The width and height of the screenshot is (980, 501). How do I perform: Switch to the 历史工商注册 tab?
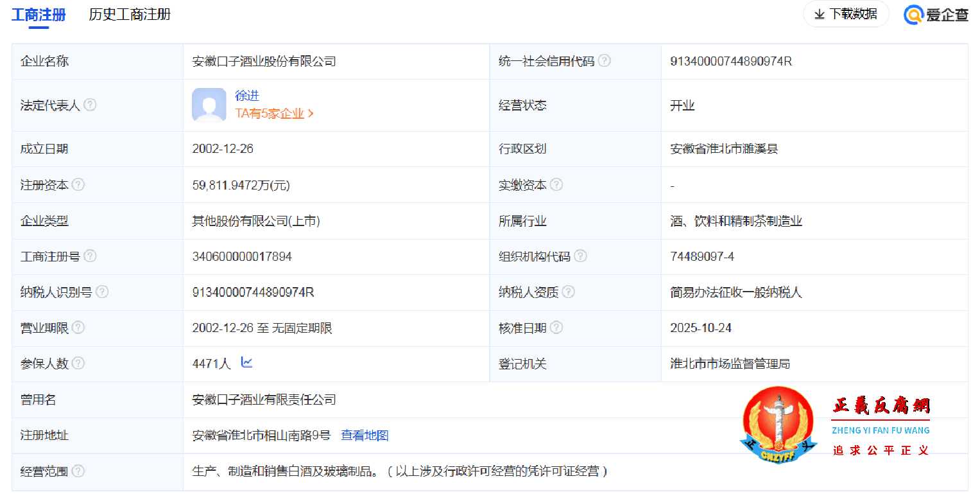coord(128,13)
